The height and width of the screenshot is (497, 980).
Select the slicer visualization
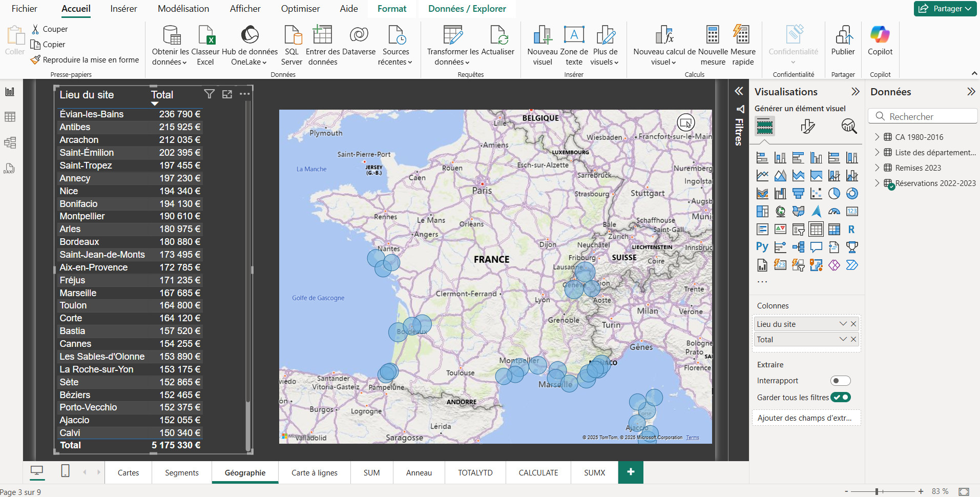798,230
